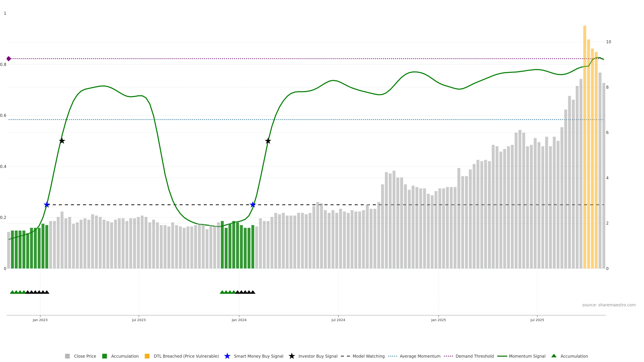Click the black Investor star in early 2023
Screen dimensions: 644x362
62,141
